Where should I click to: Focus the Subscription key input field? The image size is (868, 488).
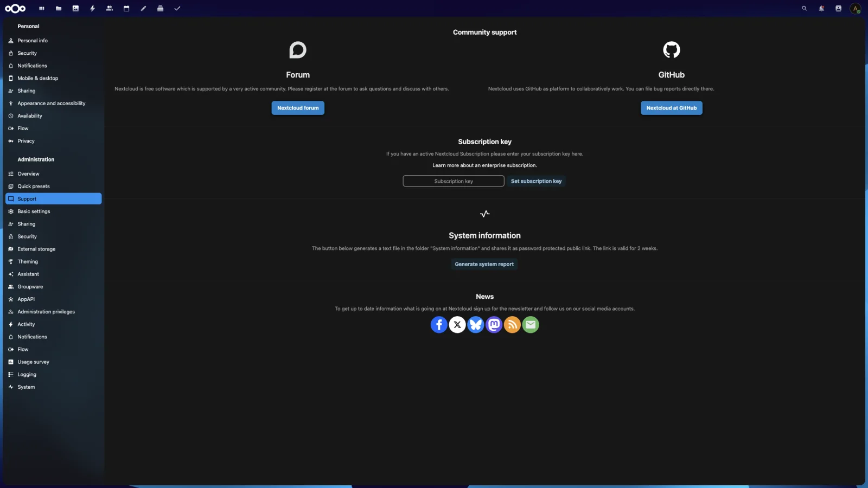coord(454,181)
